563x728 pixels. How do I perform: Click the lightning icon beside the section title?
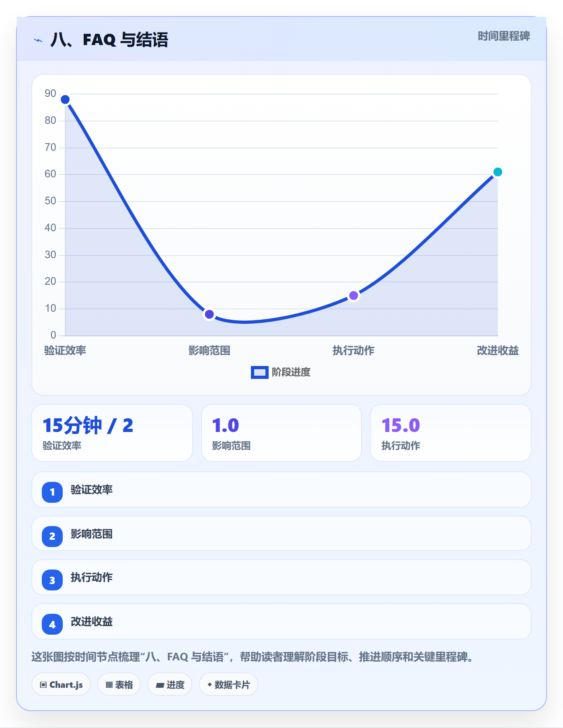[x=38, y=41]
